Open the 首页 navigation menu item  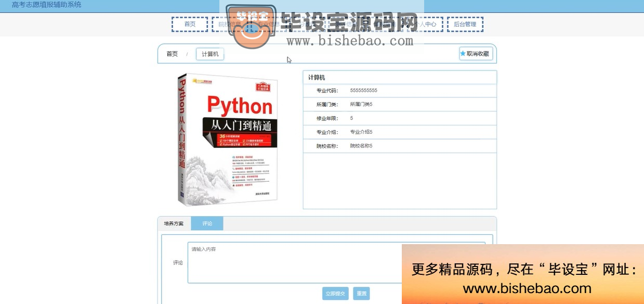[x=190, y=24]
